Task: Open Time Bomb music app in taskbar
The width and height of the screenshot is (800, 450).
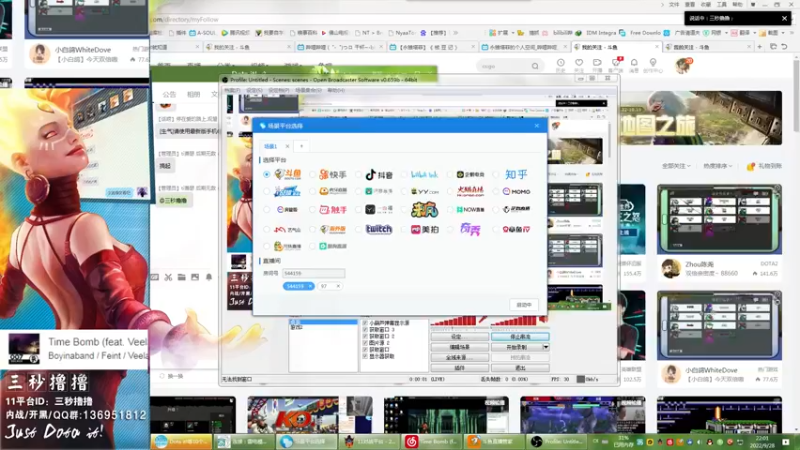Action: tap(432, 441)
